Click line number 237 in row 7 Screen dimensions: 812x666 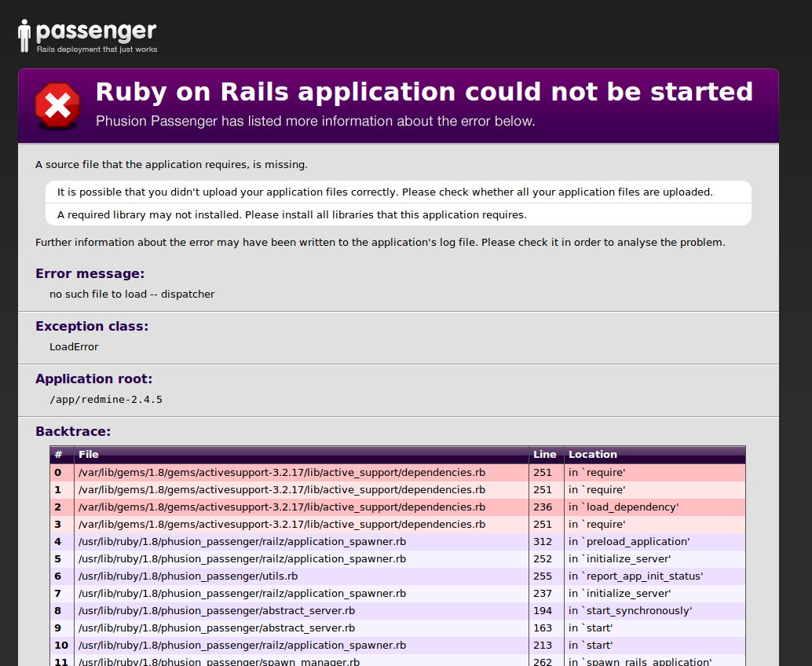coord(543,594)
